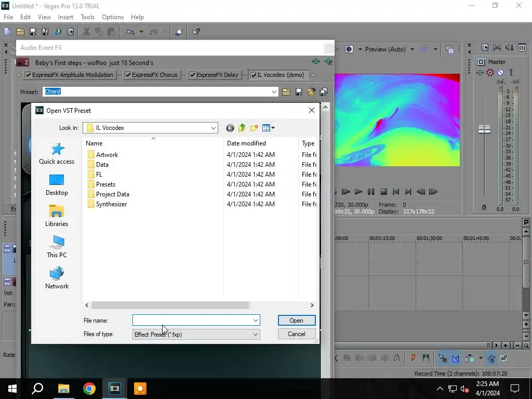Click the Save project disk icon in toolbar
This screenshot has width=532, height=399.
click(33, 32)
